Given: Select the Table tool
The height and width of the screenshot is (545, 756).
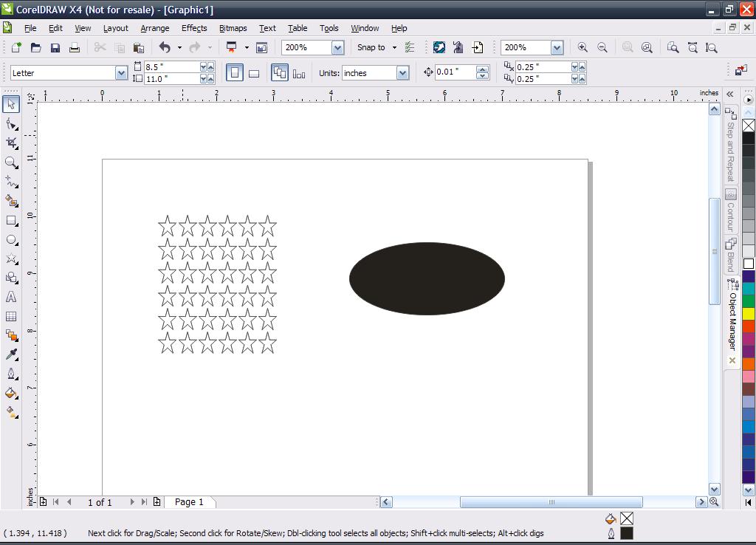Looking at the screenshot, I should (x=11, y=316).
